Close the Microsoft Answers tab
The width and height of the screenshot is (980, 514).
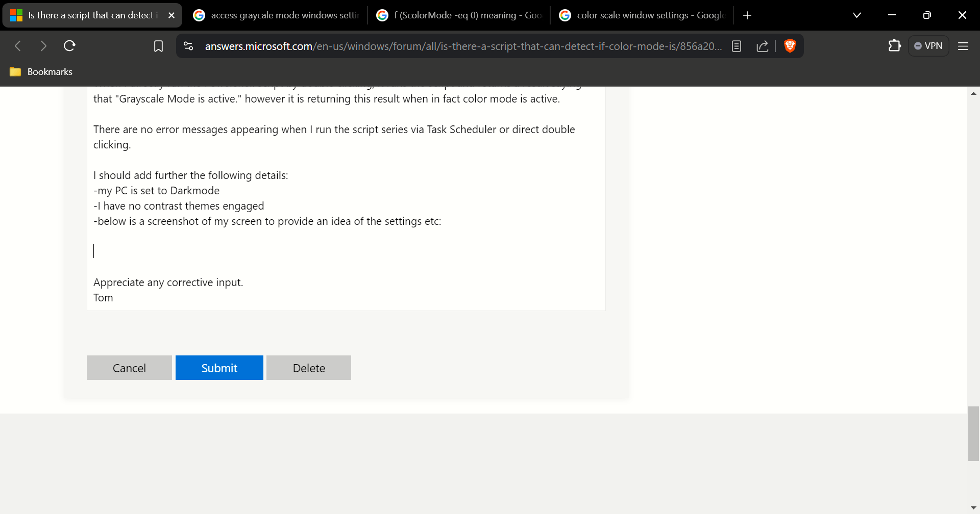171,15
